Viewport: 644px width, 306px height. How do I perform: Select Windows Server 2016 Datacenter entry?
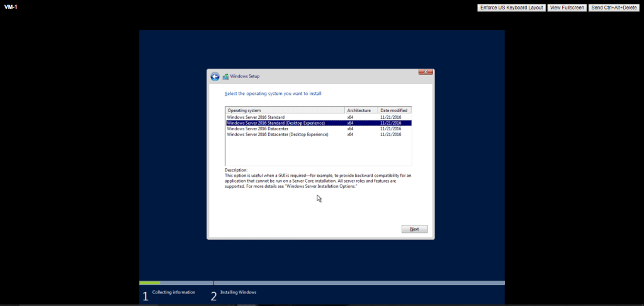click(258, 128)
